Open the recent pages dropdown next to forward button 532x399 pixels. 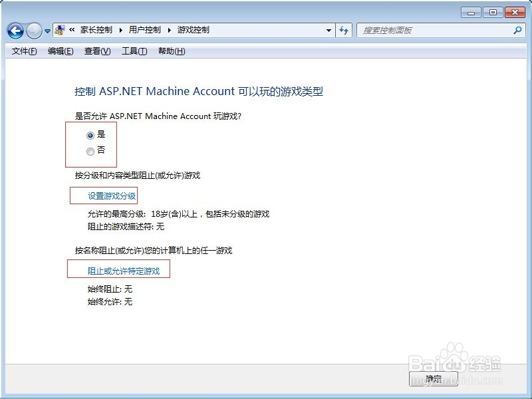[x=47, y=31]
